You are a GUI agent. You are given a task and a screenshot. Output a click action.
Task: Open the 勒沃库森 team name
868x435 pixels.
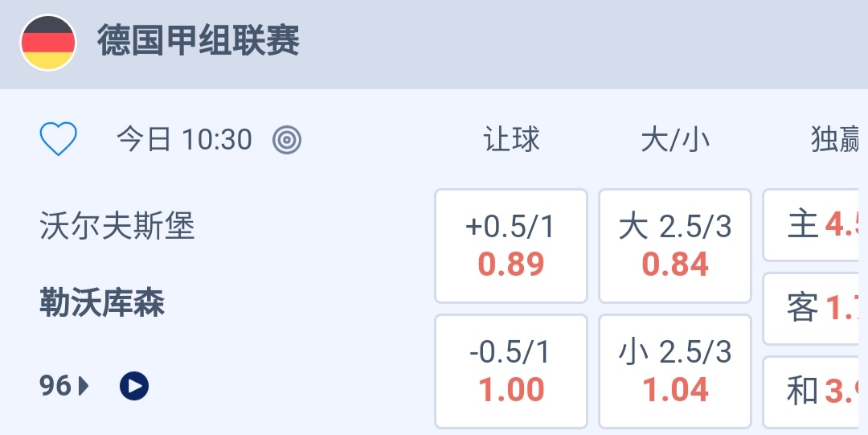click(102, 304)
